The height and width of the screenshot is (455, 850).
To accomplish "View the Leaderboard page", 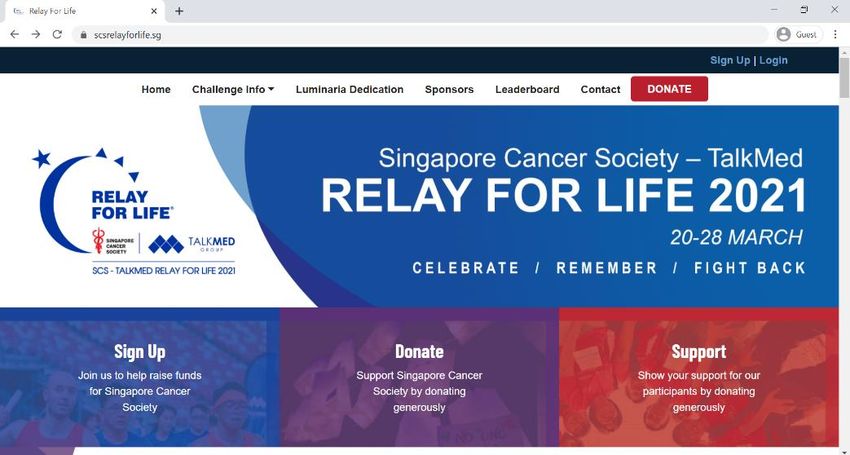I will tap(527, 89).
